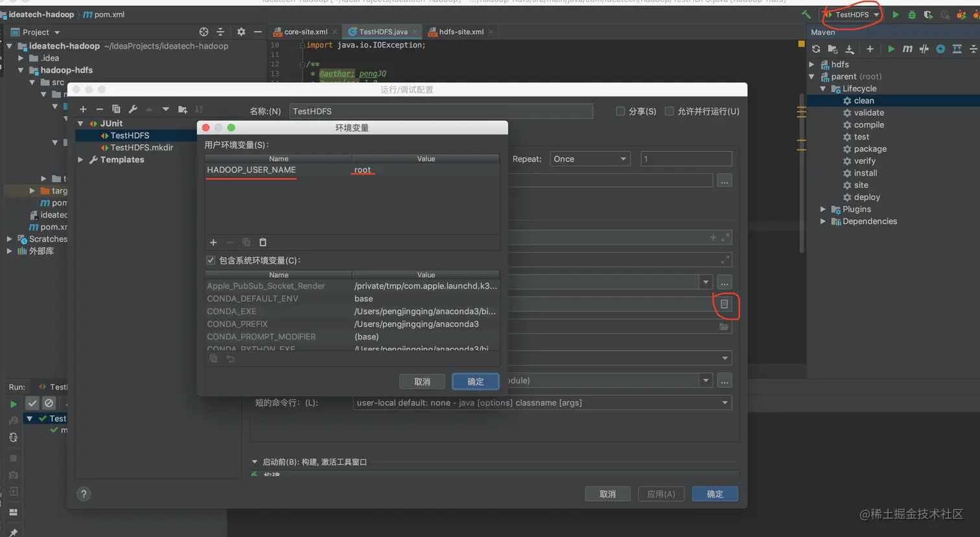Viewport: 980px width, 537px height.
Task: Open Project panel settings gear
Action: tap(241, 32)
